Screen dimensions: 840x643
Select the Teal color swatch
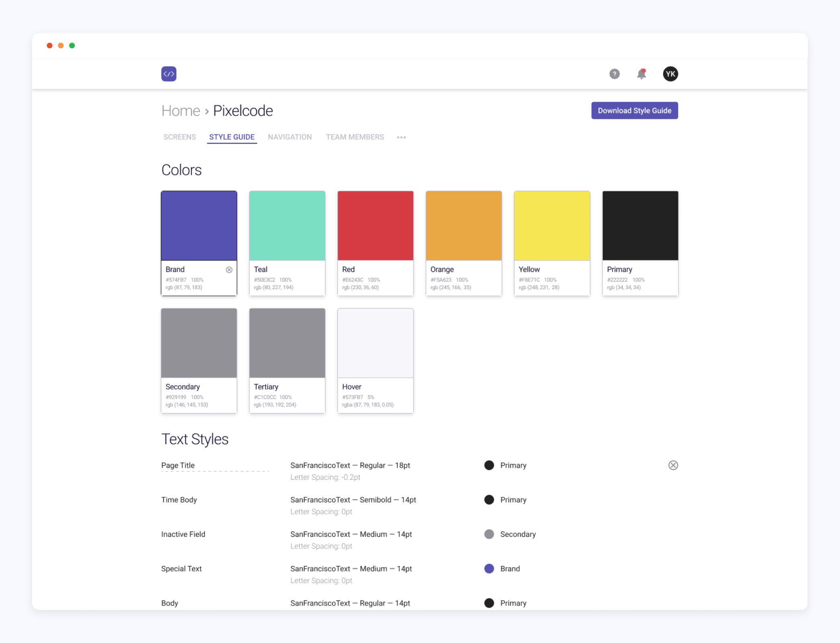coord(287,226)
